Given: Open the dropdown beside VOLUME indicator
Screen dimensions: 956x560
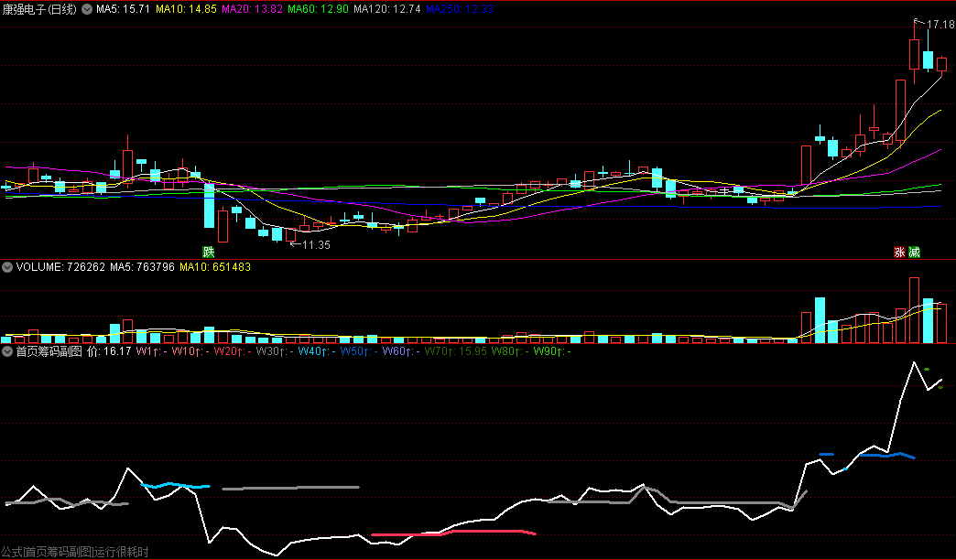Looking at the screenshot, I should pyautogui.click(x=7, y=267).
